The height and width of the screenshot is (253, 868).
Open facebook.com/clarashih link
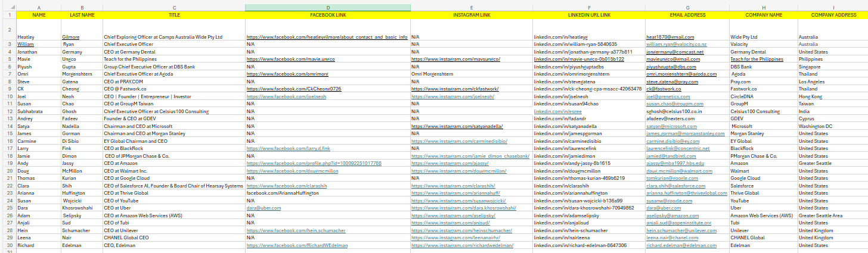coord(288,185)
